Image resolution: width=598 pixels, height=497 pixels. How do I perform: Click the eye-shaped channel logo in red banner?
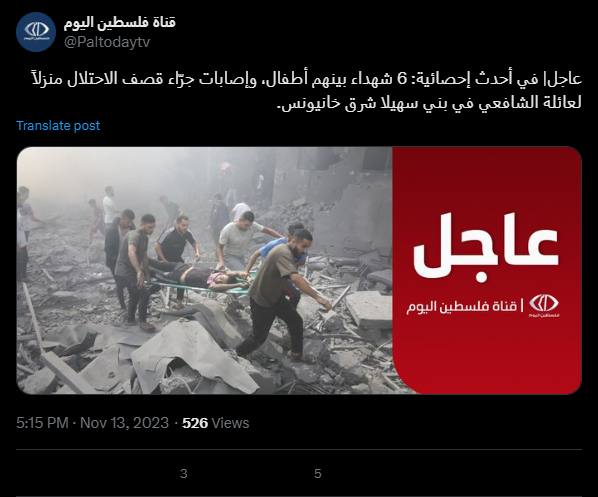543,305
